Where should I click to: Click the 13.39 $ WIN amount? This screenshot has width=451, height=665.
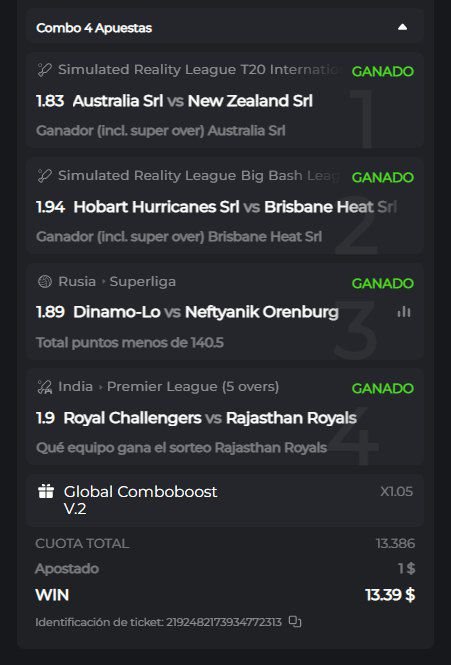(390, 595)
